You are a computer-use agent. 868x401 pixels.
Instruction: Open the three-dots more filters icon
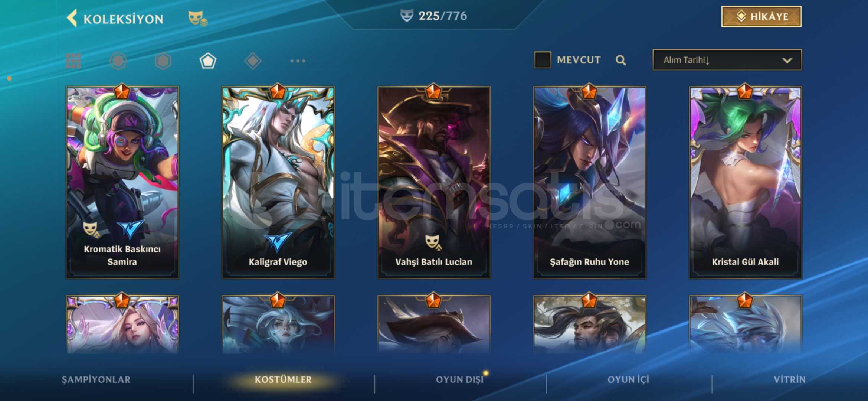point(298,61)
